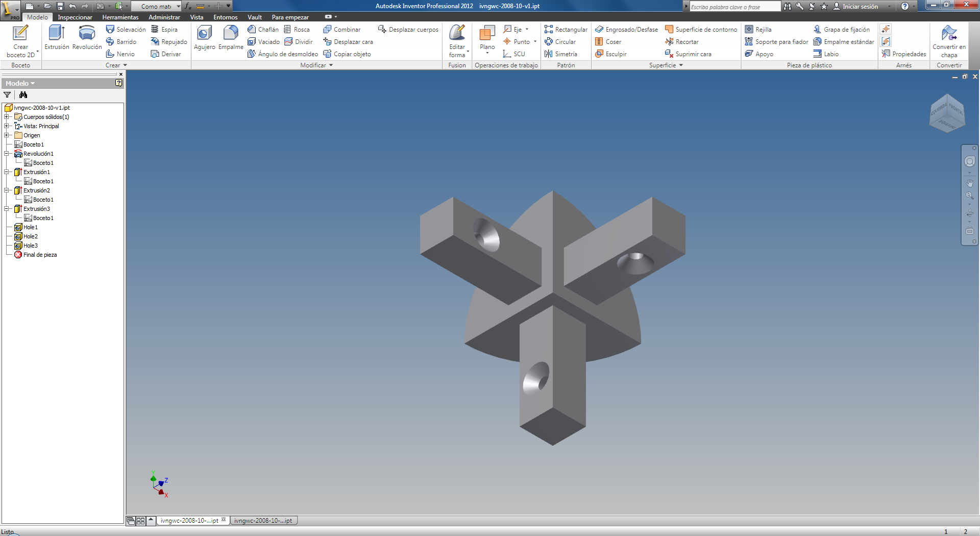
Task: Select Ángulo de desmoldeo tool
Action: (x=282, y=54)
